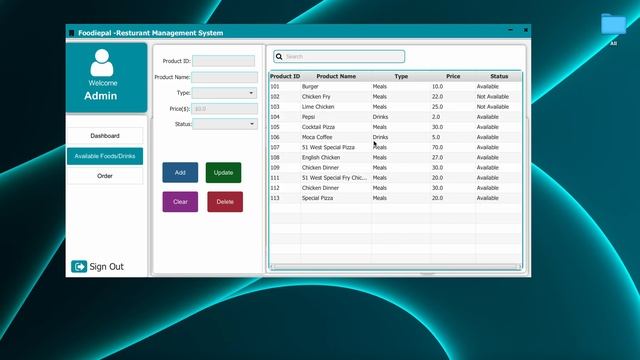This screenshot has height=360, width=640.
Task: Click Not Available status for Lime Chicken
Action: tap(499, 107)
